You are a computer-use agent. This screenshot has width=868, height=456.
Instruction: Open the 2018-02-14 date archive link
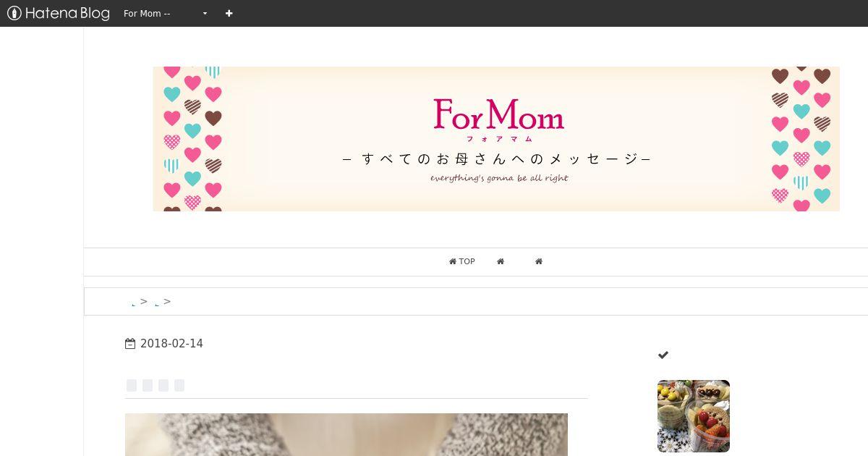[x=171, y=344]
